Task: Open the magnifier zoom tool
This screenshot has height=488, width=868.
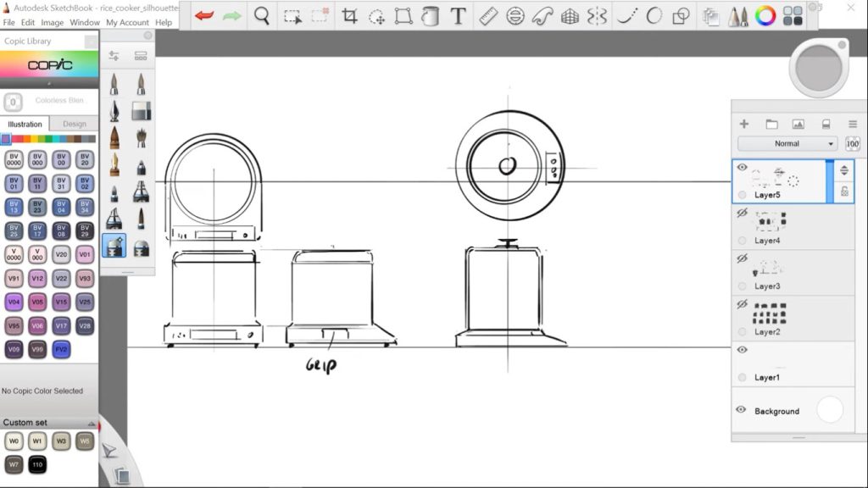Action: (264, 16)
